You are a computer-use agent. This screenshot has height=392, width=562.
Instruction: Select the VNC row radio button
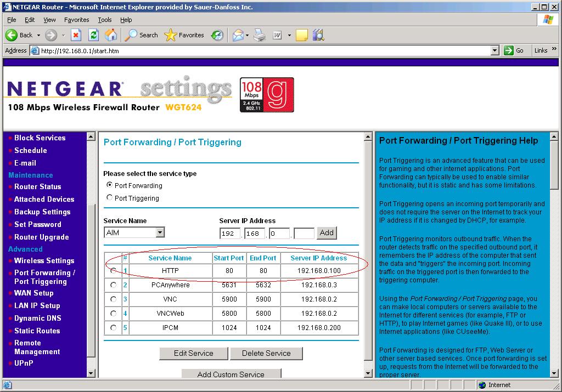tap(113, 299)
